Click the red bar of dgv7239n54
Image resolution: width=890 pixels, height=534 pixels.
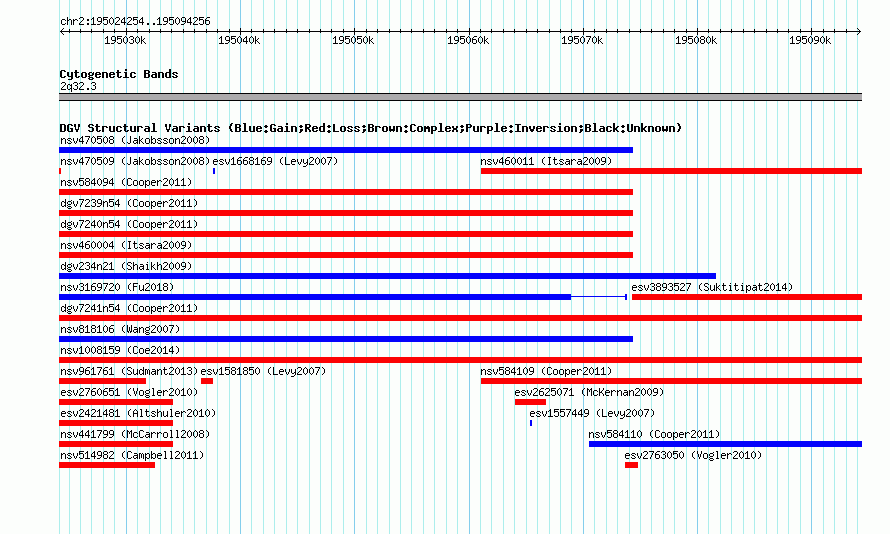click(346, 213)
